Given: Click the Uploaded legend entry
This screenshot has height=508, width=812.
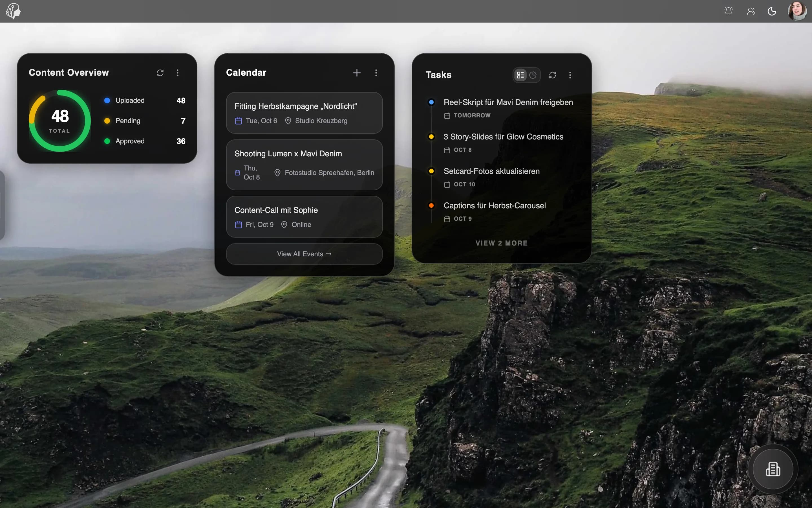Looking at the screenshot, I should (x=145, y=100).
